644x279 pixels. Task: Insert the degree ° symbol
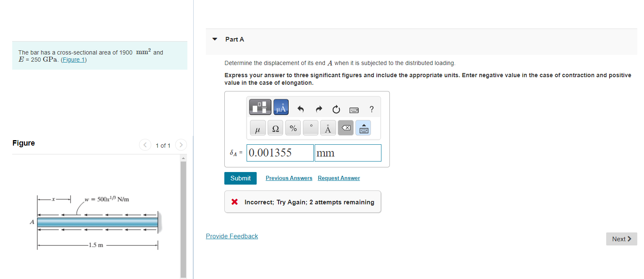coord(311,128)
